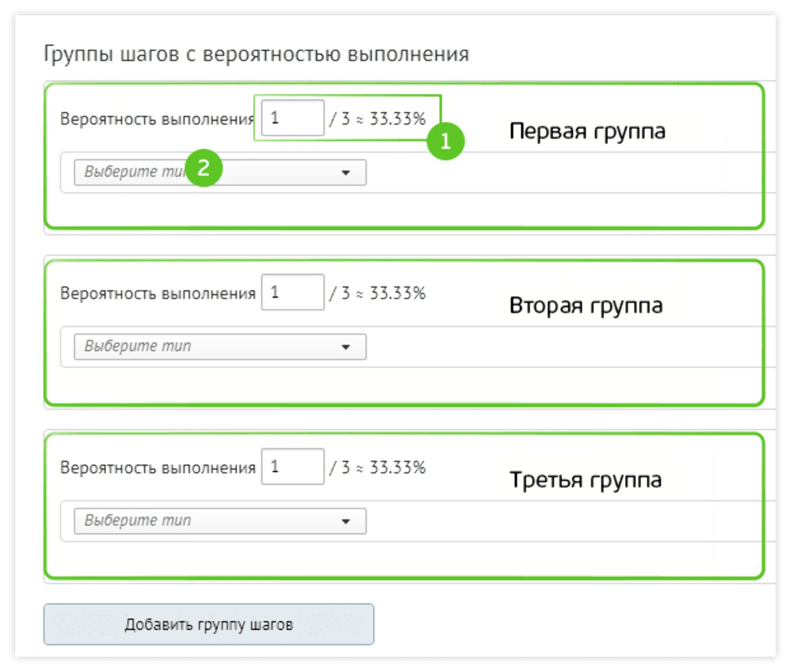
Task: Click the probability input in the first group
Action: click(293, 118)
